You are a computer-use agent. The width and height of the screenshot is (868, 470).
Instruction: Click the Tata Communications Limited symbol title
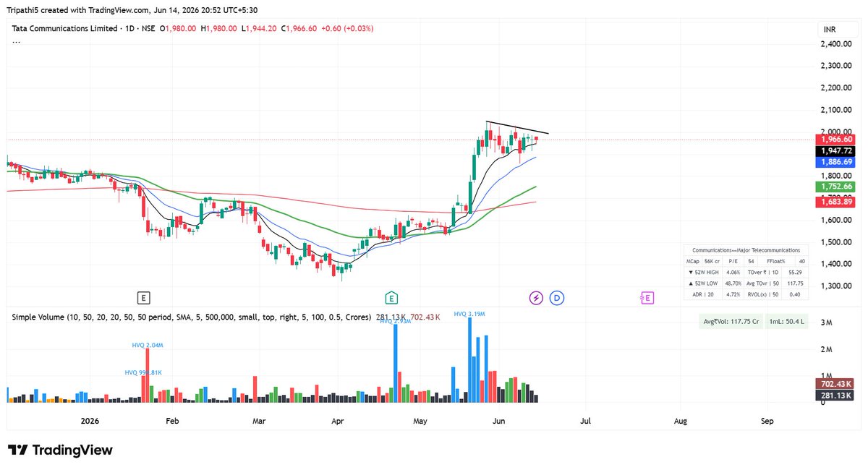(x=65, y=28)
